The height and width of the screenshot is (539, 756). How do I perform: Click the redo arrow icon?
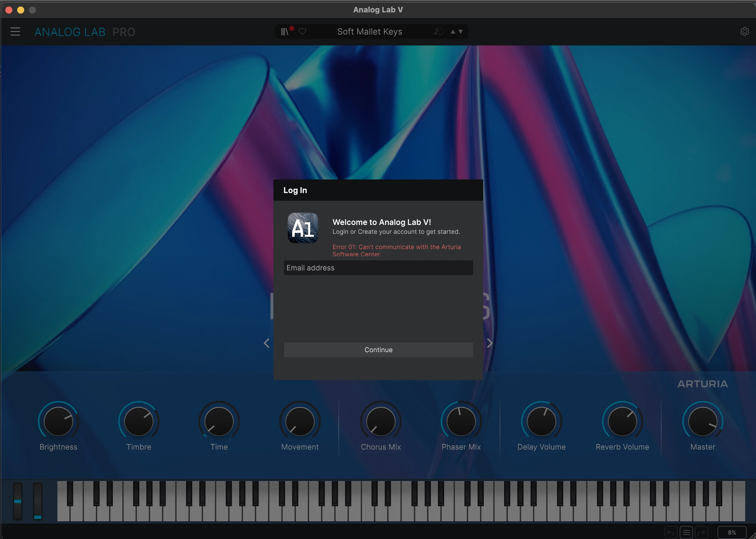point(702,533)
